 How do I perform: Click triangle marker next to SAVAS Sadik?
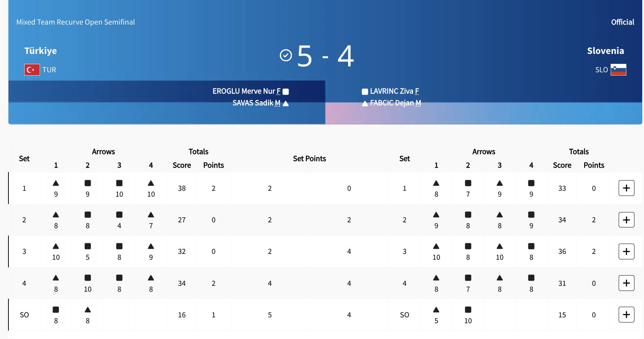pyautogui.click(x=286, y=103)
